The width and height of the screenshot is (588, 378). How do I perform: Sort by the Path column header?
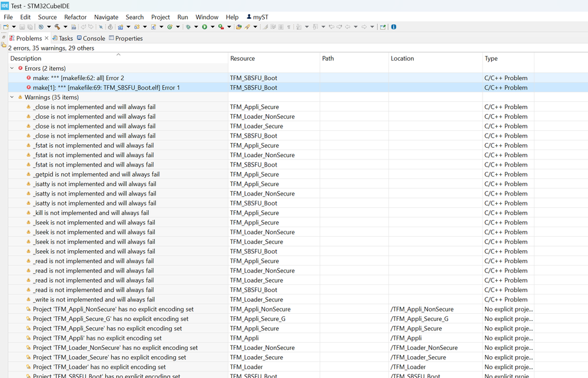click(x=354, y=58)
